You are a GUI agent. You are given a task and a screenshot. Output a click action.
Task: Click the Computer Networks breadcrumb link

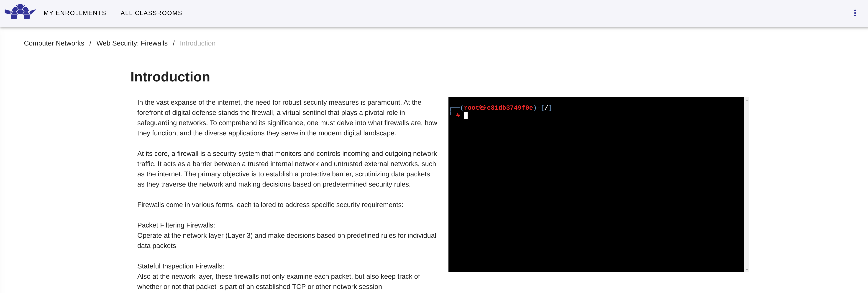[54, 43]
